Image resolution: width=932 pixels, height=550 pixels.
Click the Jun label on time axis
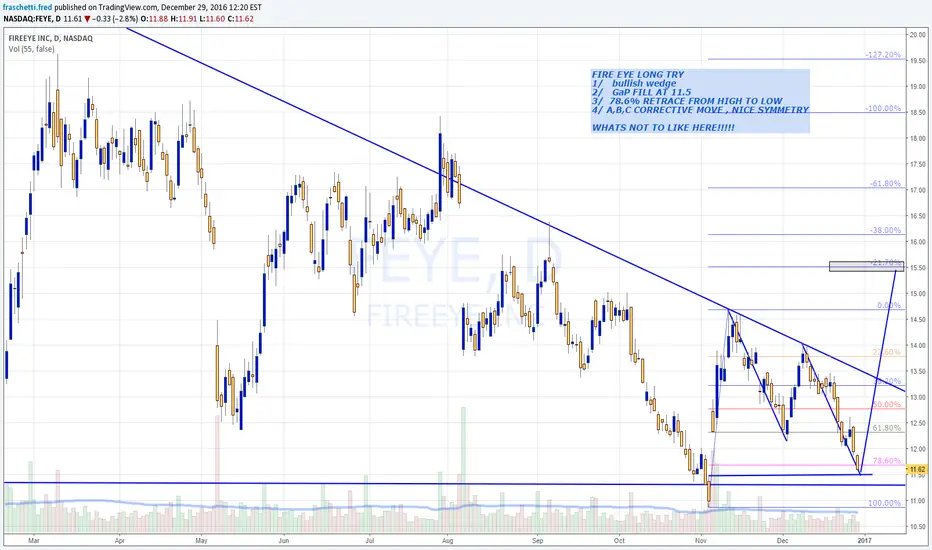tap(284, 540)
